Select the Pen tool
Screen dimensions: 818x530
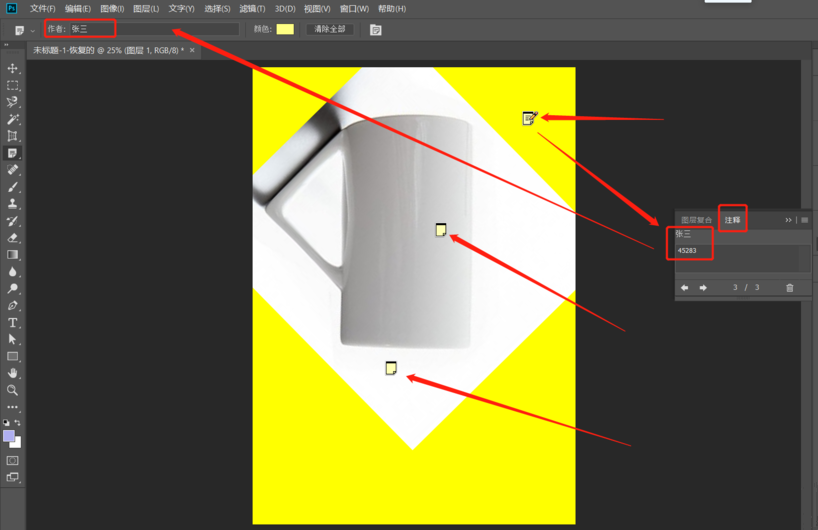point(13,306)
